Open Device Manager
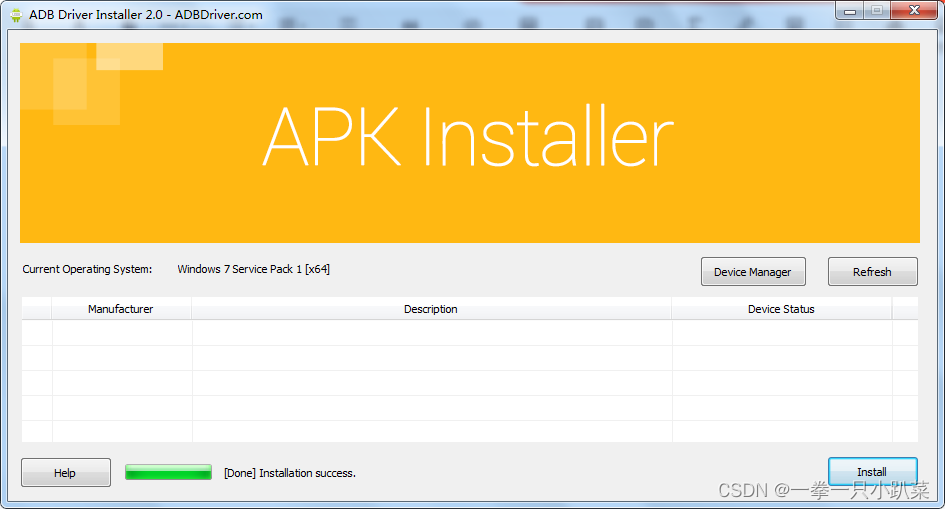This screenshot has width=945, height=509. 753,272
